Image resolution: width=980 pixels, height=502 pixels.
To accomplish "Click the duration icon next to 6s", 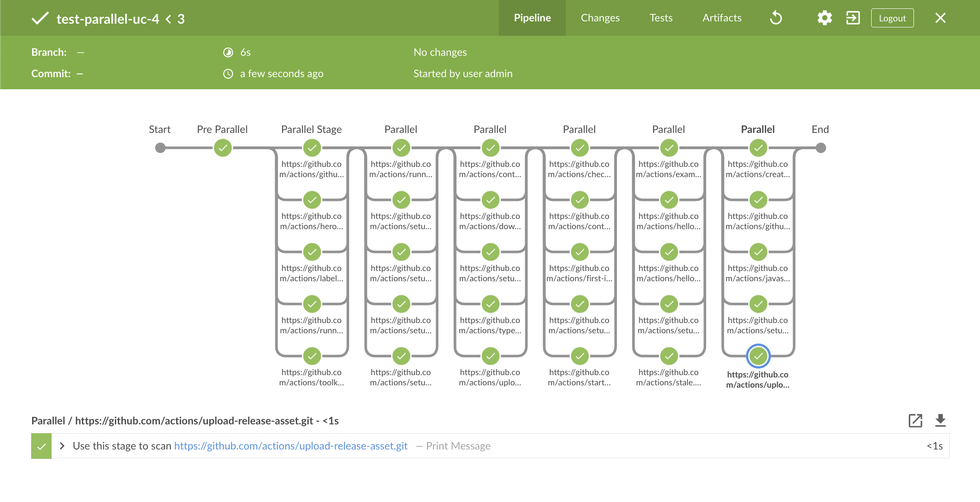I will pyautogui.click(x=228, y=53).
